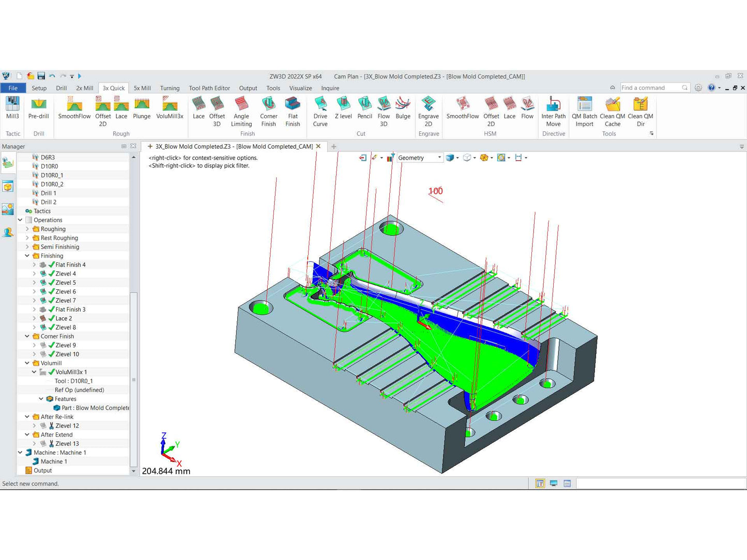Click the Pre-drill icon in ribbon
747x560 pixels.
[39, 109]
